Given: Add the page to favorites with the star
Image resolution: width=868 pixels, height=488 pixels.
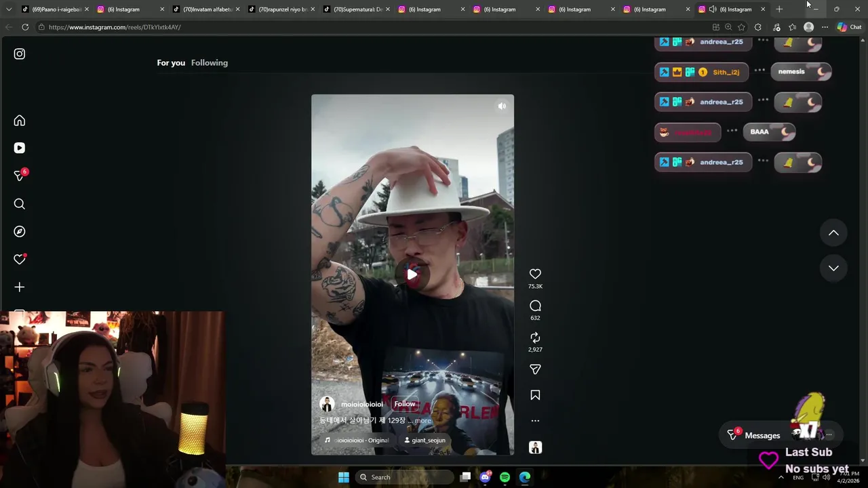Looking at the screenshot, I should (741, 27).
